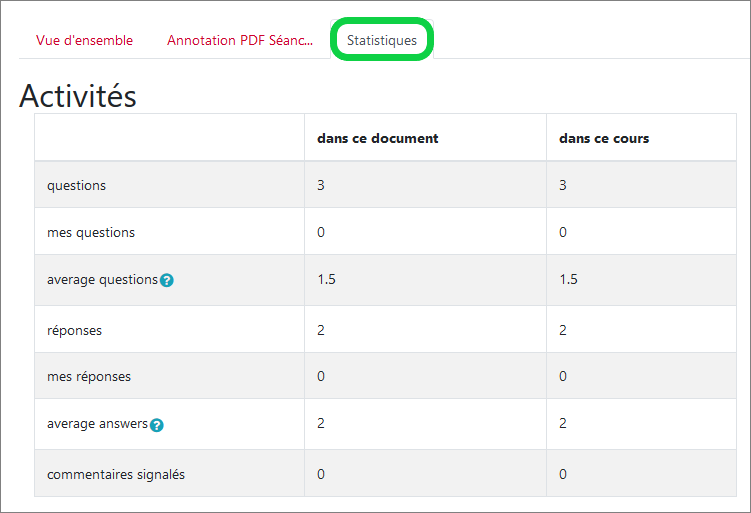Click questions count 3 under 'dans ce document'
This screenshot has width=751, height=513.
321,185
